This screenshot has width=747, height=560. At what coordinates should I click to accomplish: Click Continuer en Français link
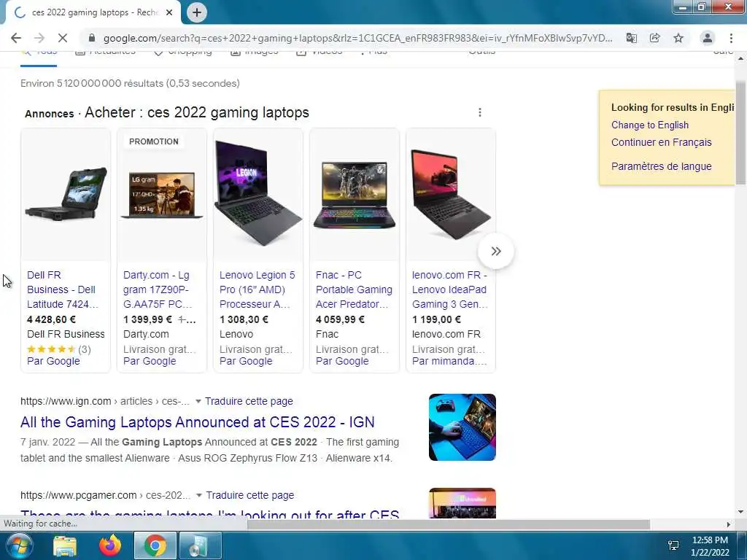click(x=661, y=142)
